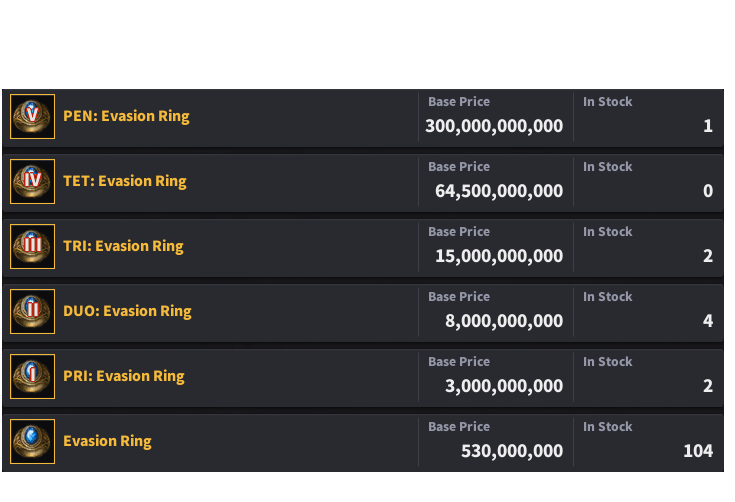Select the DUO: Evasion Ring name
The height and width of the screenshot is (502, 735).
[127, 311]
